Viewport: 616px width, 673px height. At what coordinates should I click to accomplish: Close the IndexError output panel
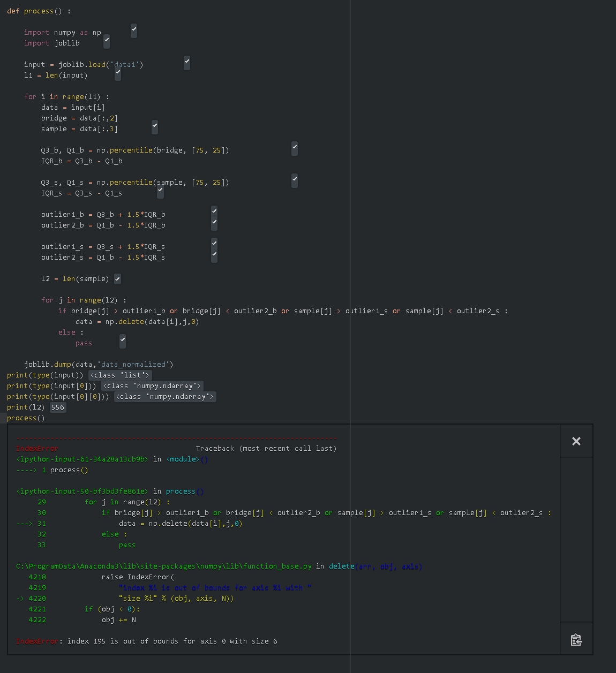576,441
